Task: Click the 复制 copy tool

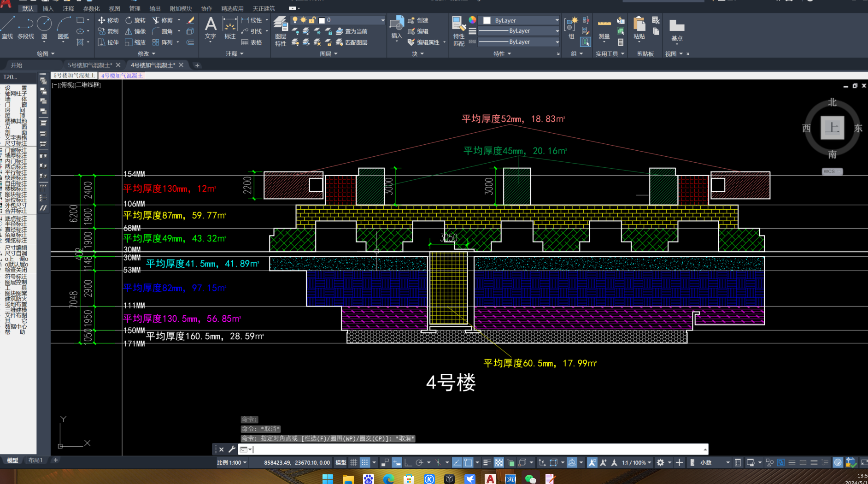Action: 108,31
